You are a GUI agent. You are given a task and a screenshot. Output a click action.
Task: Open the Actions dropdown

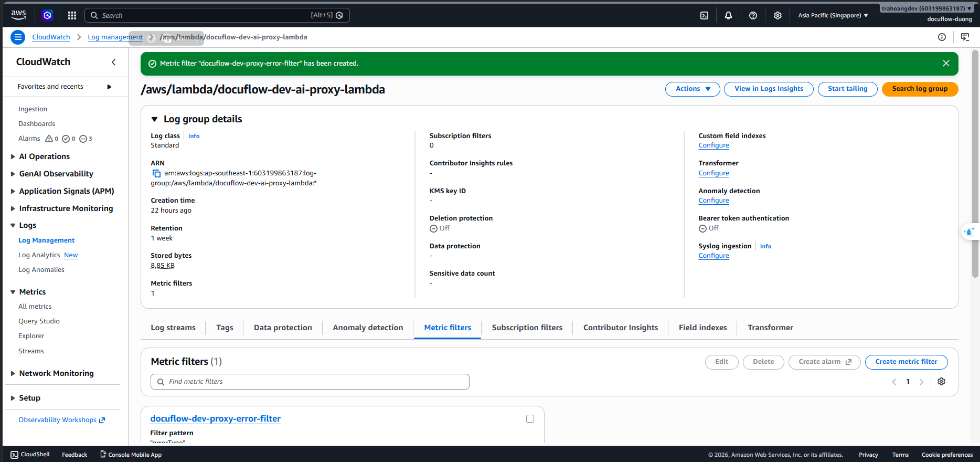[693, 89]
